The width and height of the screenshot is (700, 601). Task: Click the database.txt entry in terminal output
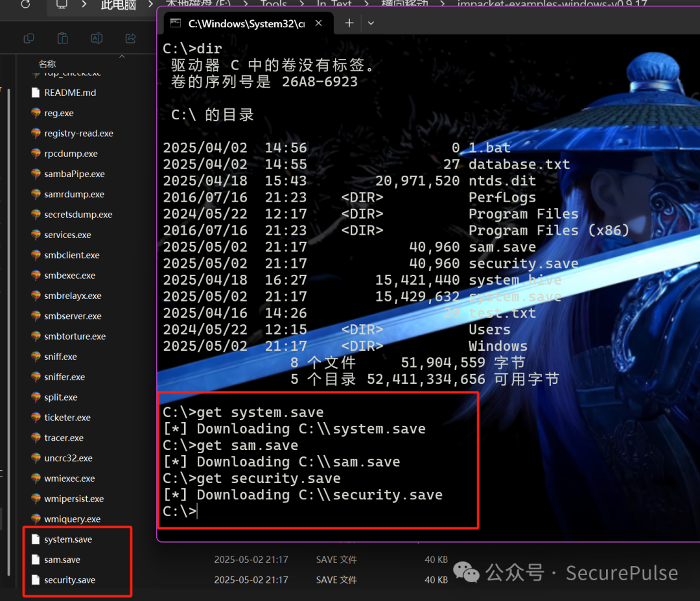click(519, 164)
